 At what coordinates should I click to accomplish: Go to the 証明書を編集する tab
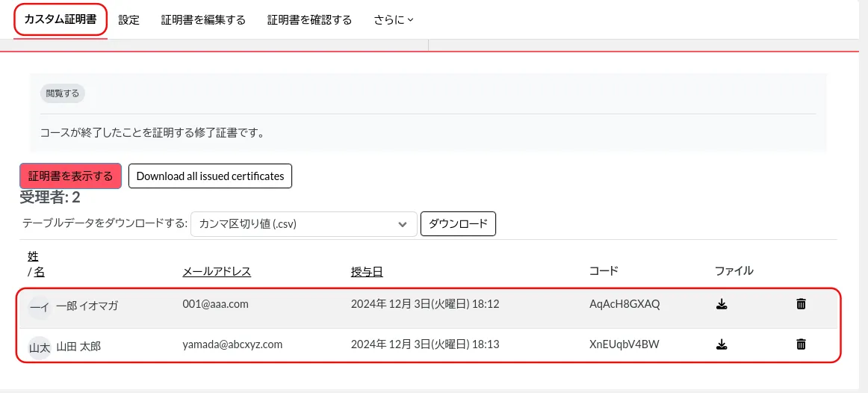click(x=203, y=20)
